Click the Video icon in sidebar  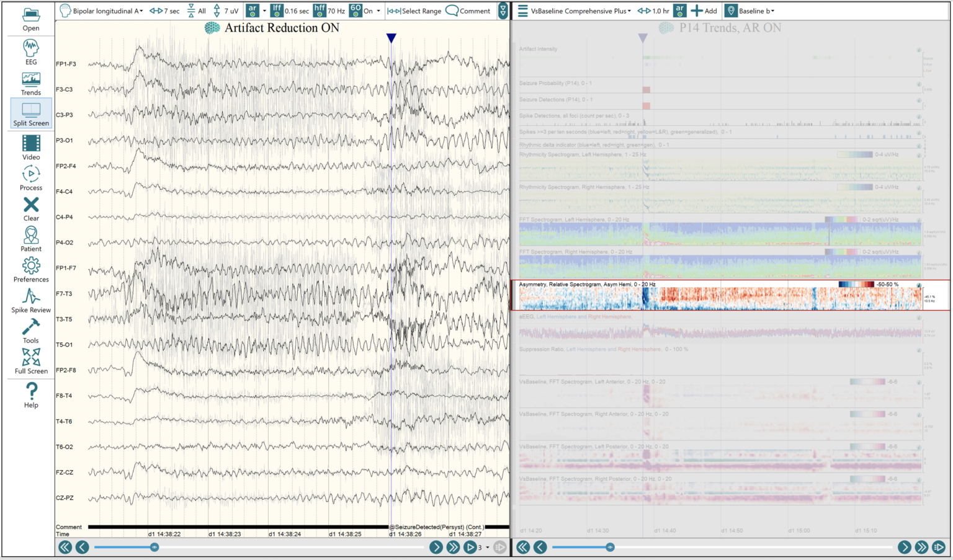(x=31, y=148)
